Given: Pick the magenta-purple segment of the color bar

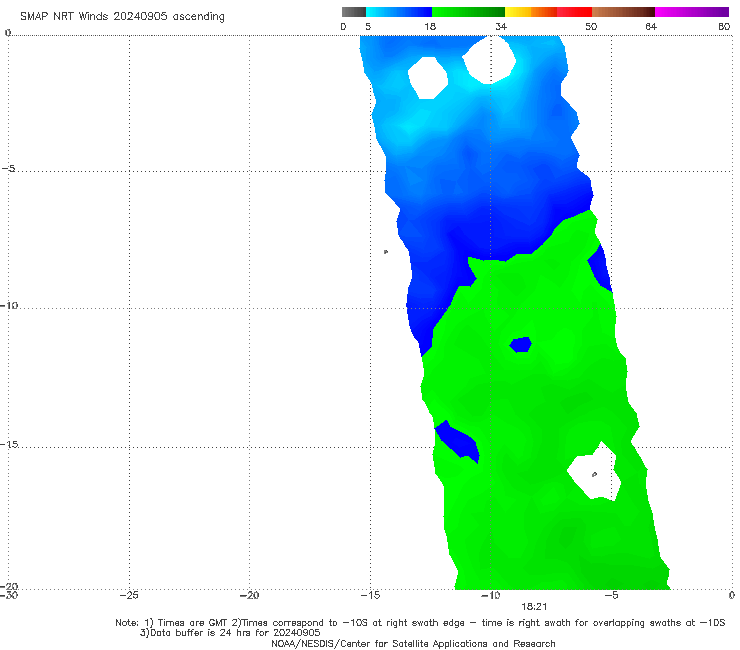Looking at the screenshot, I should point(692,12).
